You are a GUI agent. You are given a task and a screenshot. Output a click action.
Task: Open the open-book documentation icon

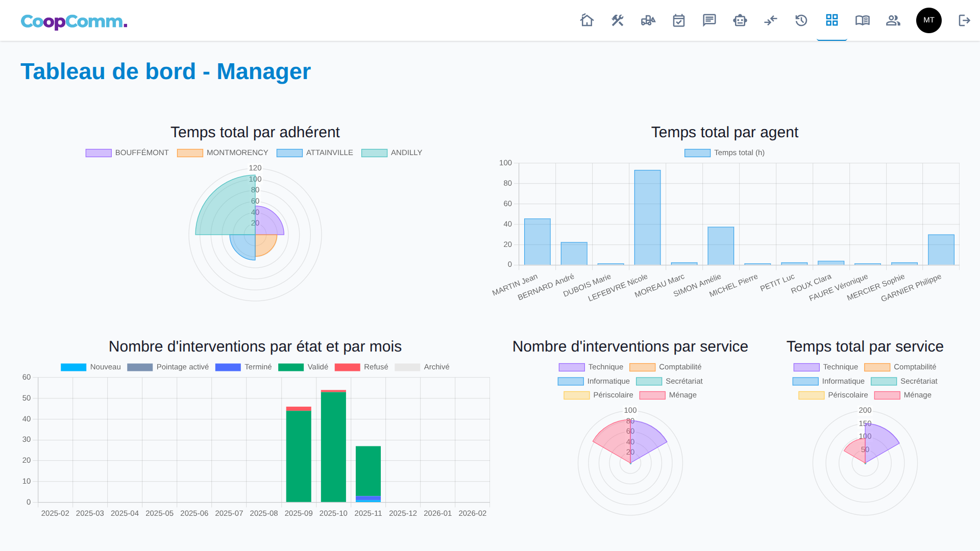pos(863,20)
